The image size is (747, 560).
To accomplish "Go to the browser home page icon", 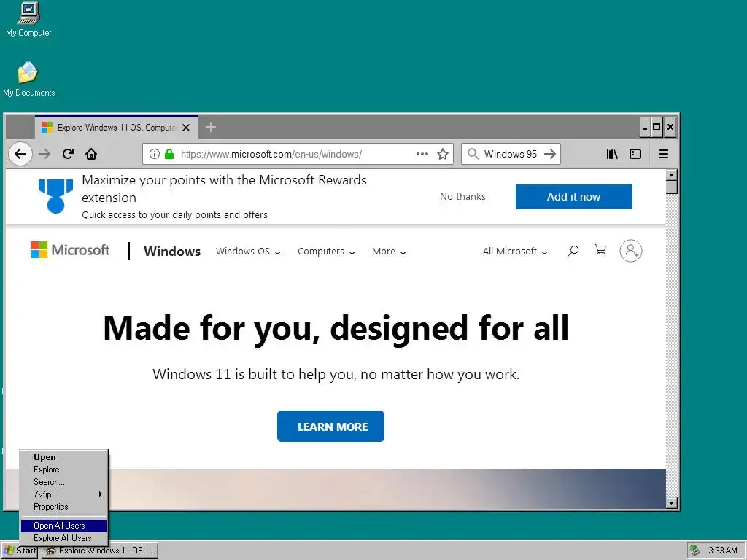I will click(x=91, y=154).
